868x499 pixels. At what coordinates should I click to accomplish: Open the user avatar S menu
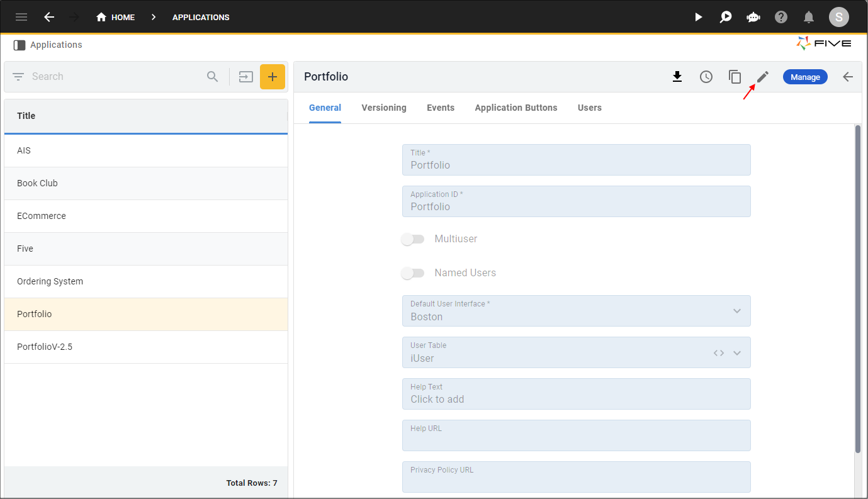pyautogui.click(x=838, y=17)
